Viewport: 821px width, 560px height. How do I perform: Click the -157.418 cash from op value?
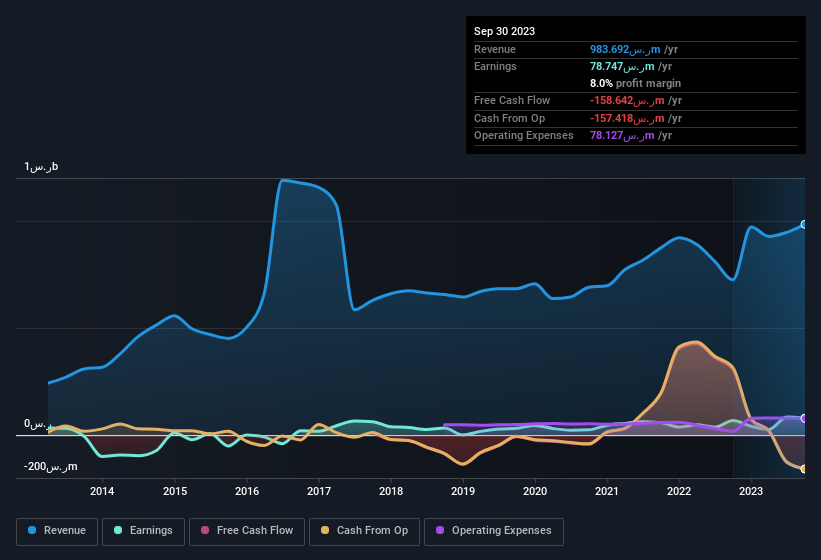627,118
